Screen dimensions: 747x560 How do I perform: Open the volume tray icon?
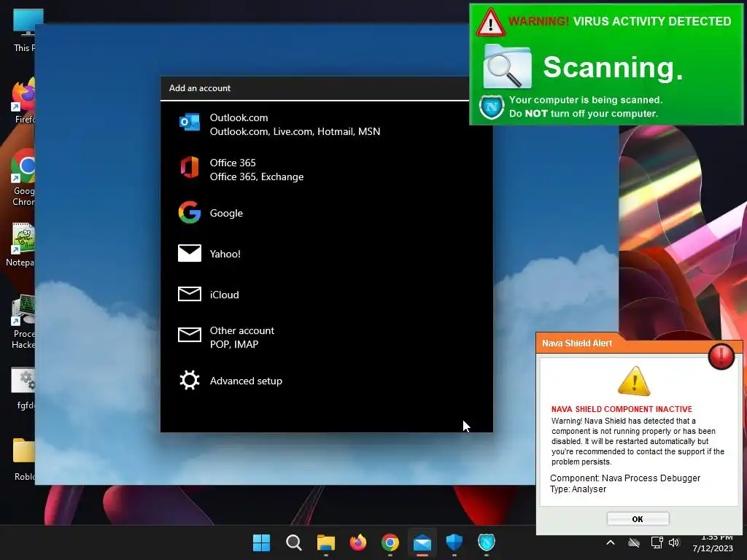click(x=674, y=542)
